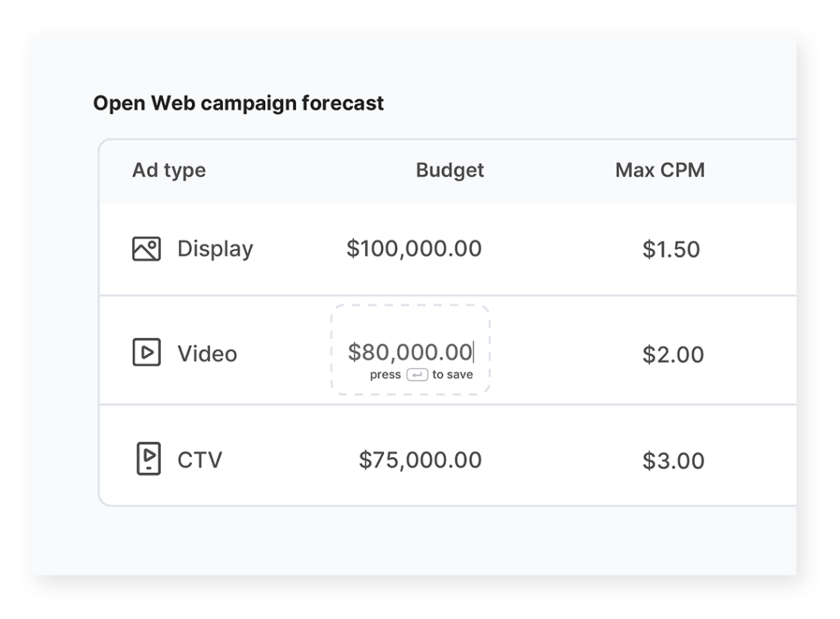
Task: Click the Ad type column header
Action: coord(169,170)
